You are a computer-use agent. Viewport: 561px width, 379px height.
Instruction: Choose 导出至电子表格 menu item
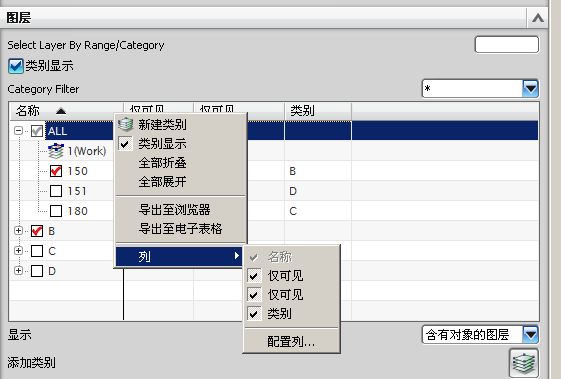click(x=181, y=228)
